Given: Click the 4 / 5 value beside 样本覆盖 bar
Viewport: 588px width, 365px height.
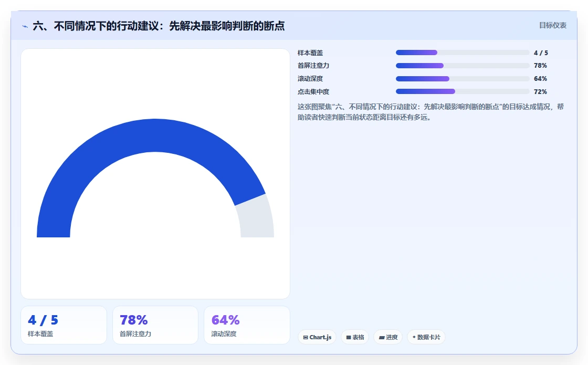Looking at the screenshot, I should (x=541, y=53).
